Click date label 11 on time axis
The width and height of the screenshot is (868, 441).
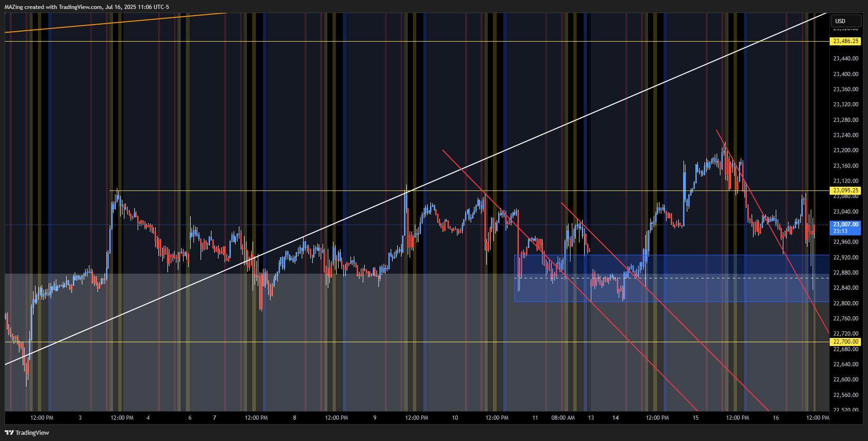click(535, 418)
